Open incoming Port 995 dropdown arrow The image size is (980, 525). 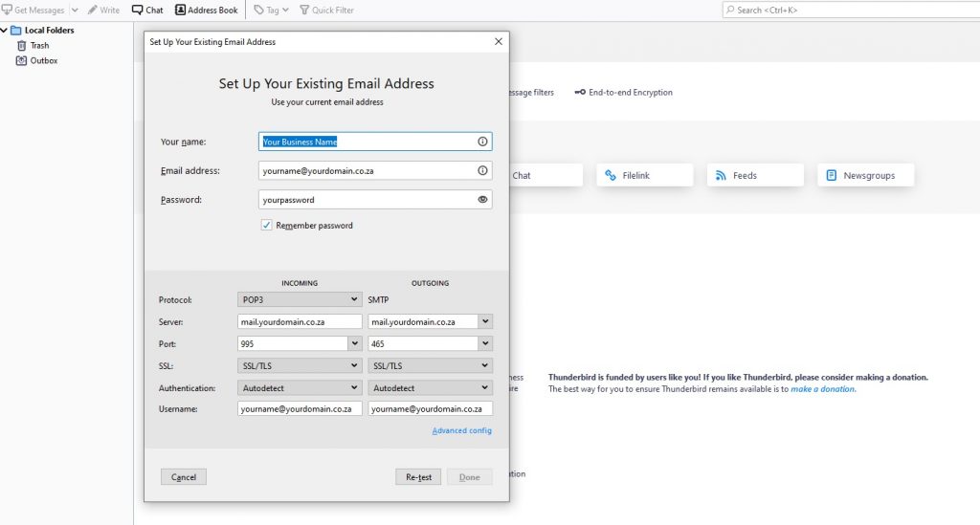coord(354,343)
